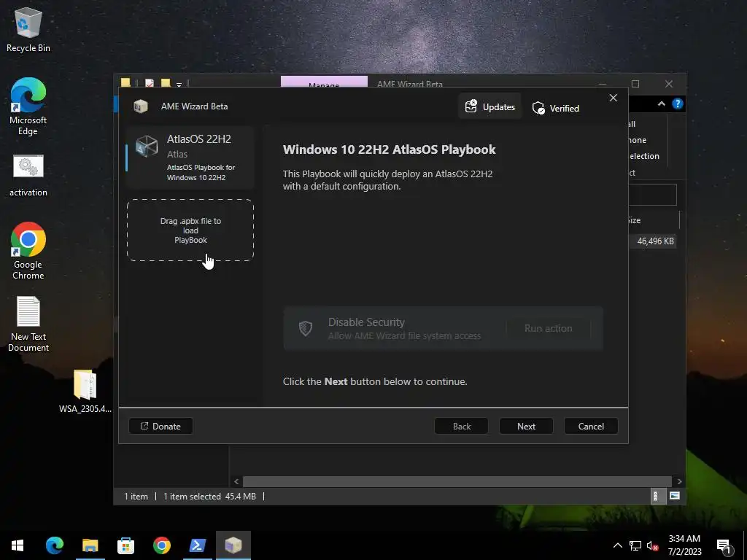This screenshot has height=560, width=747.
Task: Click AME Wizard taskbar icon
Action: (x=233, y=545)
